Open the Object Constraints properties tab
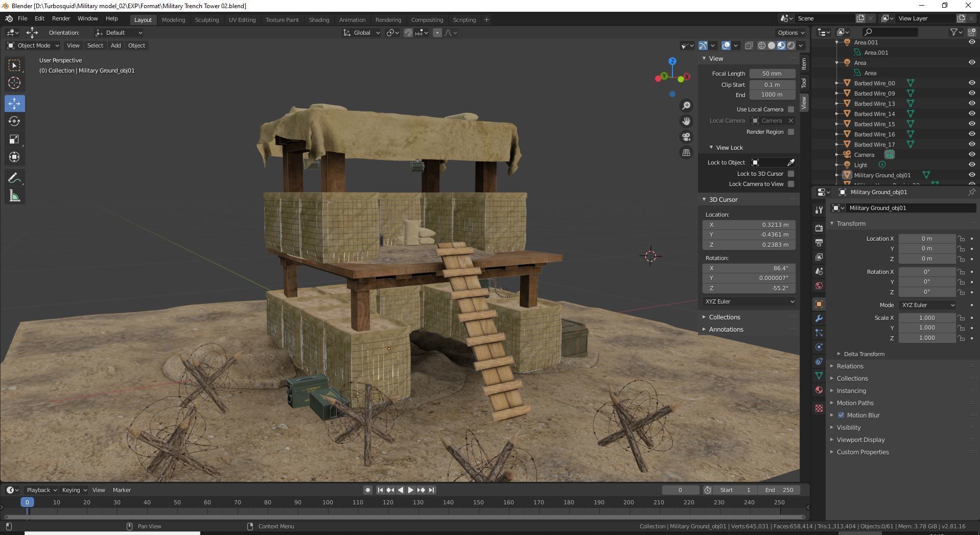Viewport: 980px width, 535px height. pyautogui.click(x=819, y=361)
